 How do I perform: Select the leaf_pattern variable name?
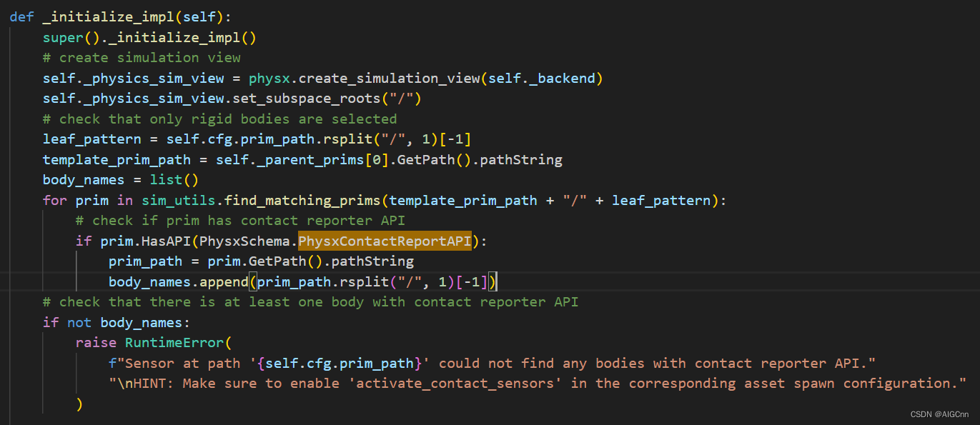point(91,139)
